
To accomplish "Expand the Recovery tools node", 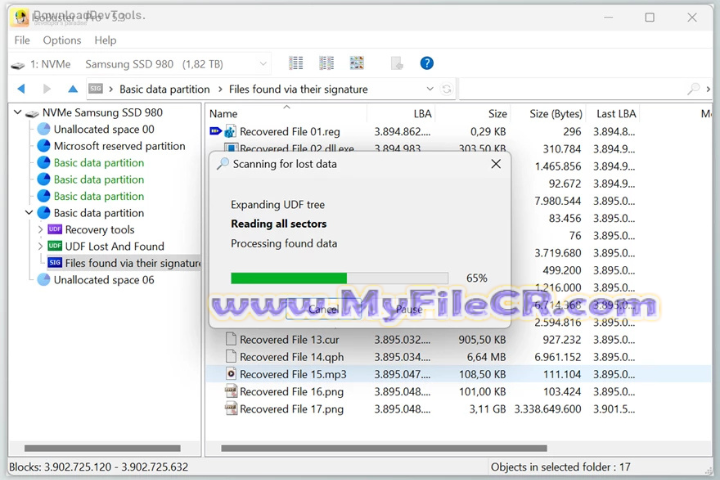I will pos(40,229).
